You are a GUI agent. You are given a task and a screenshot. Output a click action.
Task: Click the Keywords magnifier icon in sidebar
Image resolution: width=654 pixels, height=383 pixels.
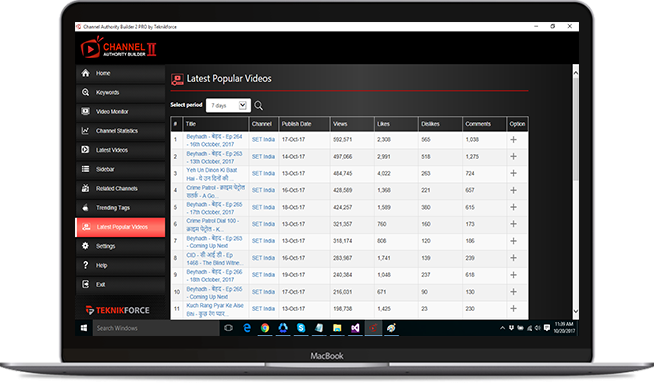click(86, 92)
